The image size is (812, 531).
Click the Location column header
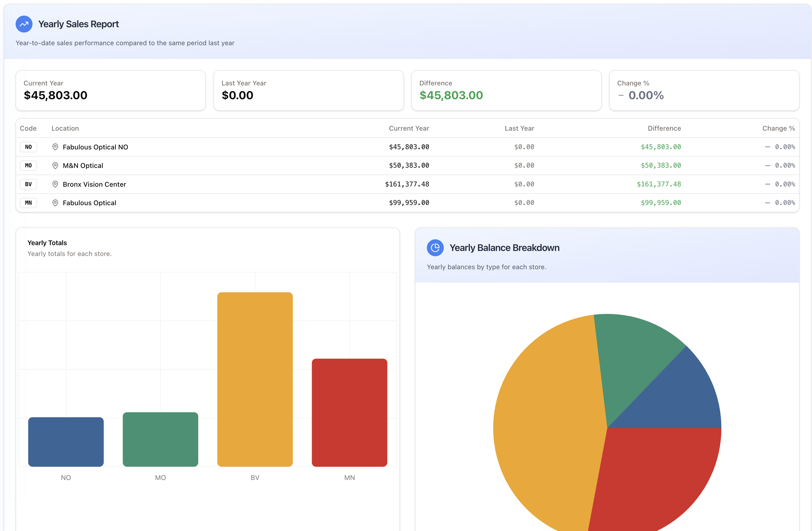(65, 128)
